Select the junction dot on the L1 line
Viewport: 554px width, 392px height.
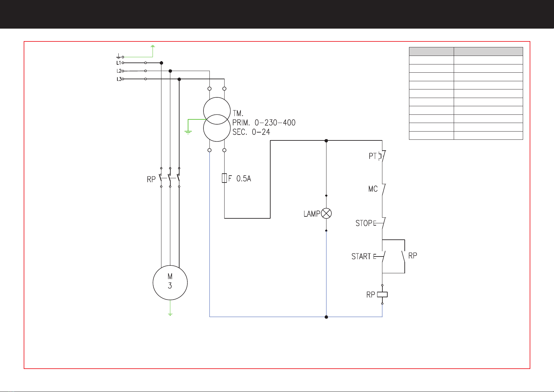[161, 63]
